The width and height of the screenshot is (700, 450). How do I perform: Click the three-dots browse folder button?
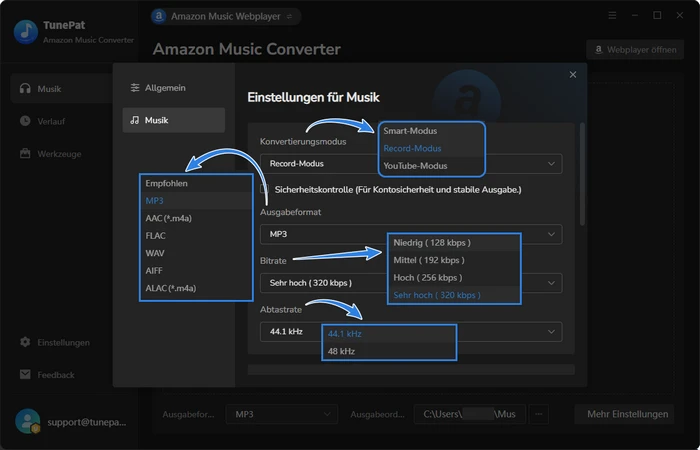[x=538, y=414]
